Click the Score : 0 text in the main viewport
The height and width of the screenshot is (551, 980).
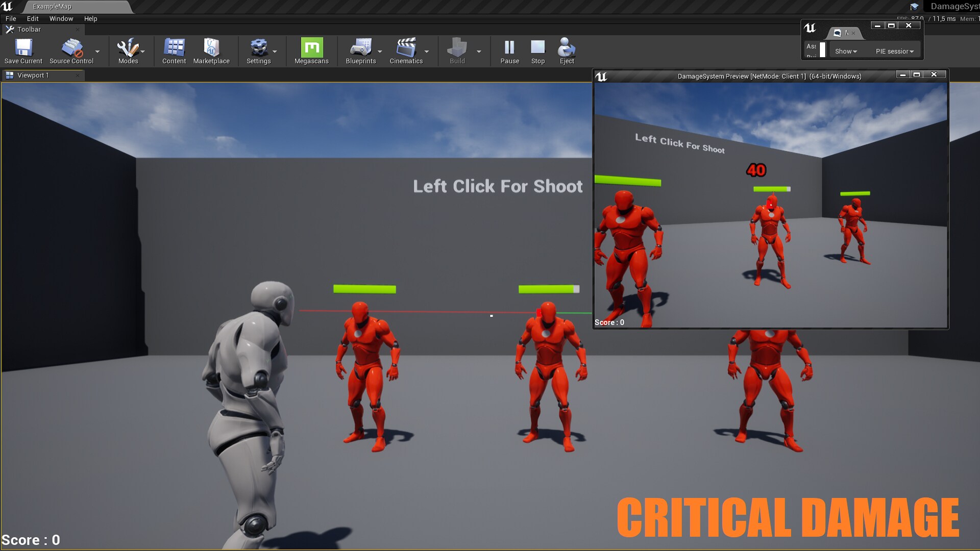coord(31,540)
